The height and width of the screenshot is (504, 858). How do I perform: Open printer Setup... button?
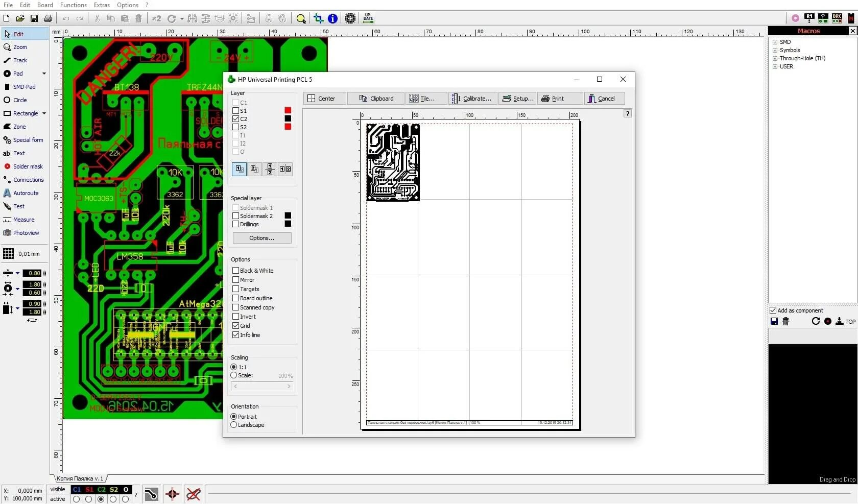tap(517, 99)
